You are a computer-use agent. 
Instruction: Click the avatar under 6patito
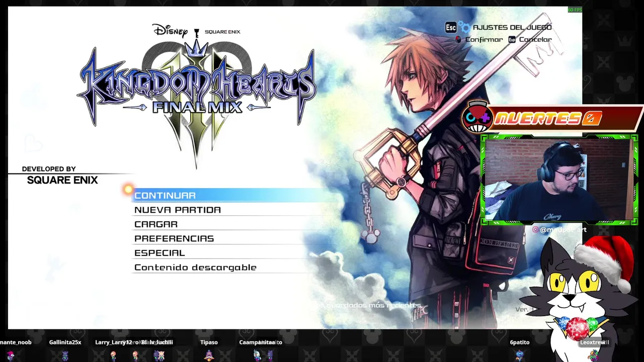(x=520, y=355)
